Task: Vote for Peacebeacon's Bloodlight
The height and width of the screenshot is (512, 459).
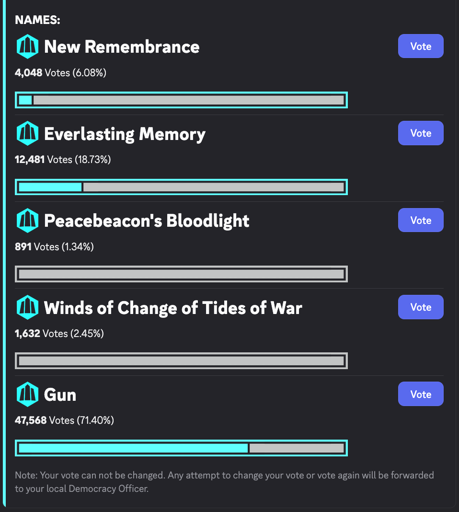Action: pos(421,220)
